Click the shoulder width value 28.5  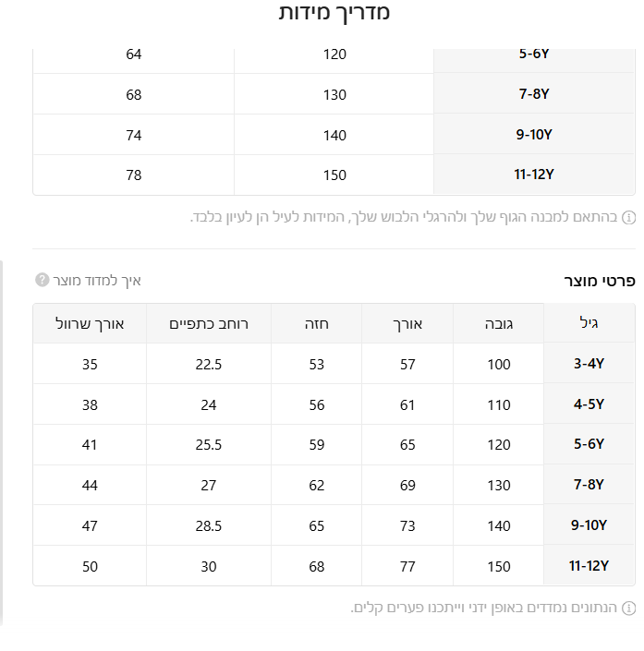coord(208,525)
